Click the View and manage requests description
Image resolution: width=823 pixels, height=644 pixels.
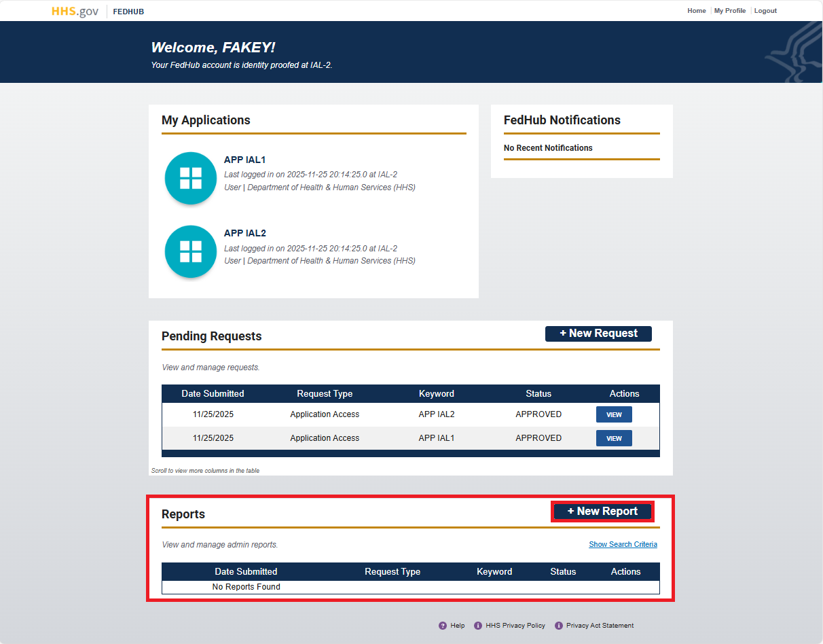point(211,368)
